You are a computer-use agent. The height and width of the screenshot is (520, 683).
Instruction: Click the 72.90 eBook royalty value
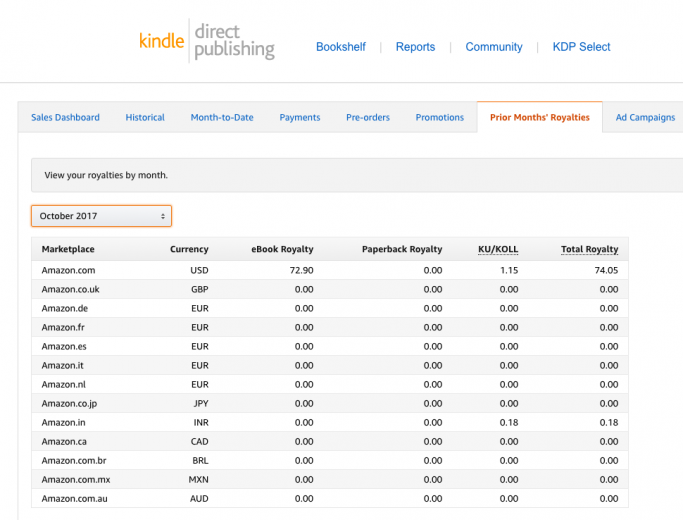[x=301, y=270]
